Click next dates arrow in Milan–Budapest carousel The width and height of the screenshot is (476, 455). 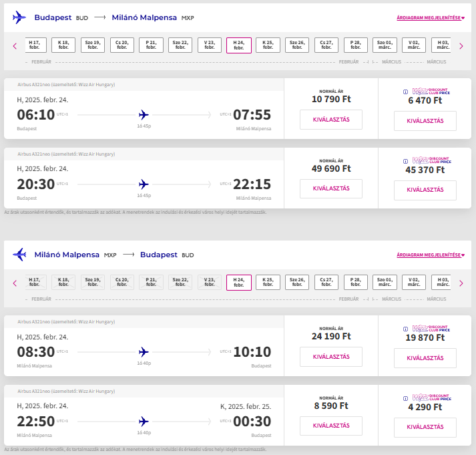[461, 283]
